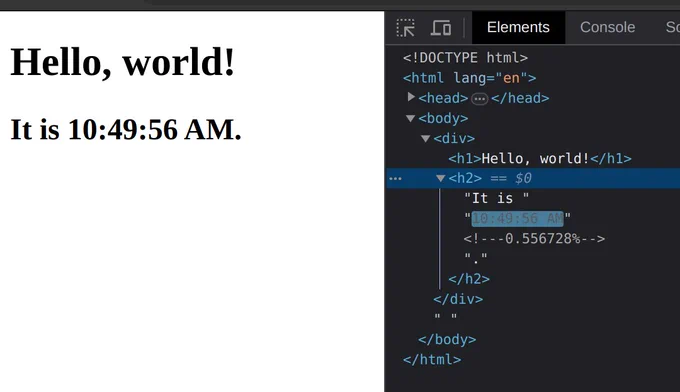Activate the inspect element picker icon
Screen dimensions: 680x392
pyautogui.click(x=405, y=28)
